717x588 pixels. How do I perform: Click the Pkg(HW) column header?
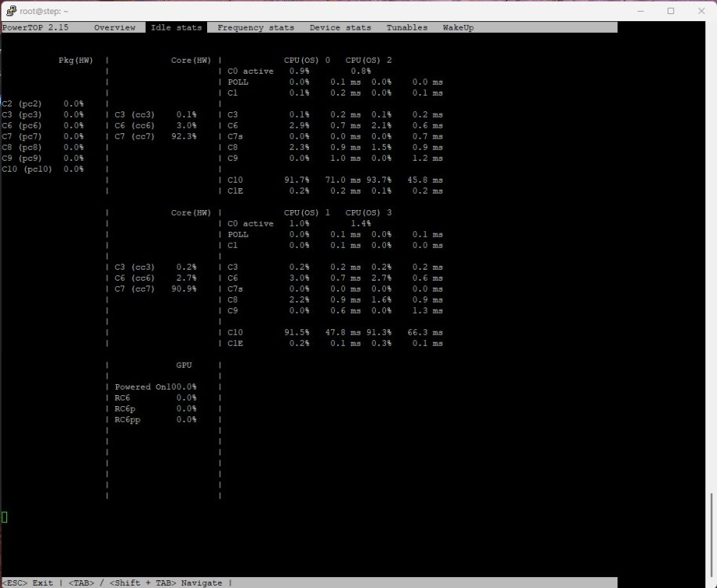[x=76, y=60]
